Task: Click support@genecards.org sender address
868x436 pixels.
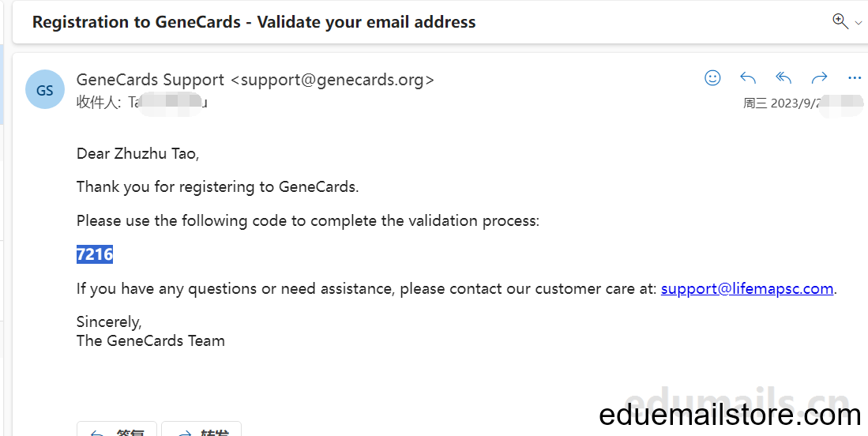Action: point(333,80)
